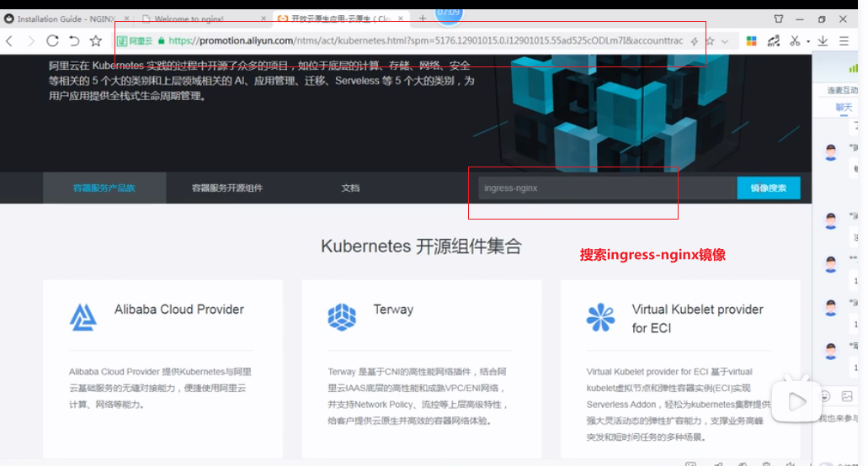Click the favorite star icon inside the address bar
868x466 pixels.
(x=710, y=41)
